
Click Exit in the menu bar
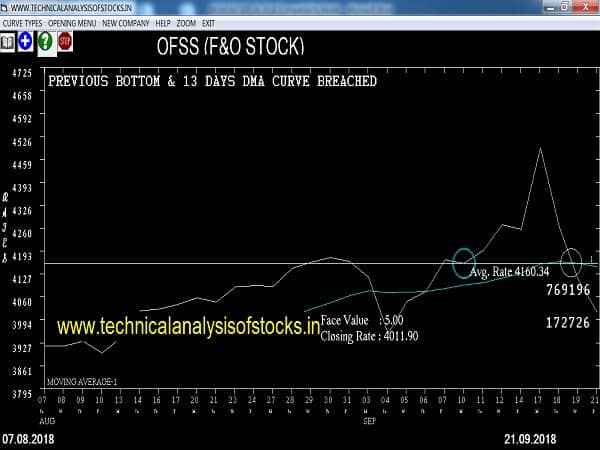pos(208,22)
